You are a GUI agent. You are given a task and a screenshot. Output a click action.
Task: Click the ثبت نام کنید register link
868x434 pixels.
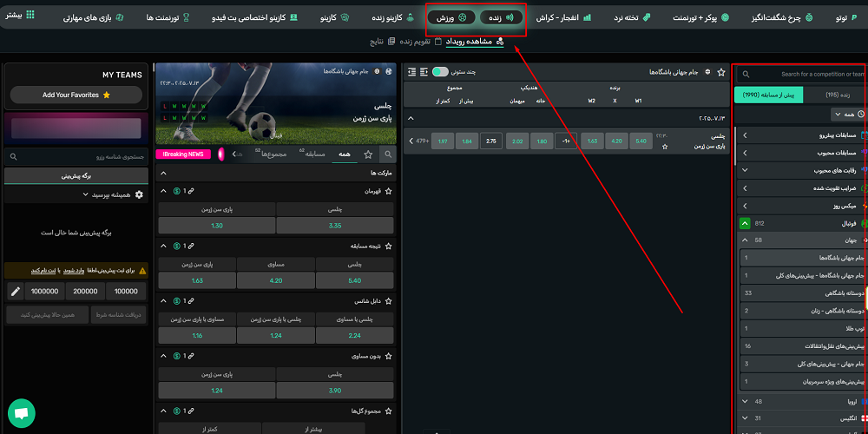tap(43, 271)
